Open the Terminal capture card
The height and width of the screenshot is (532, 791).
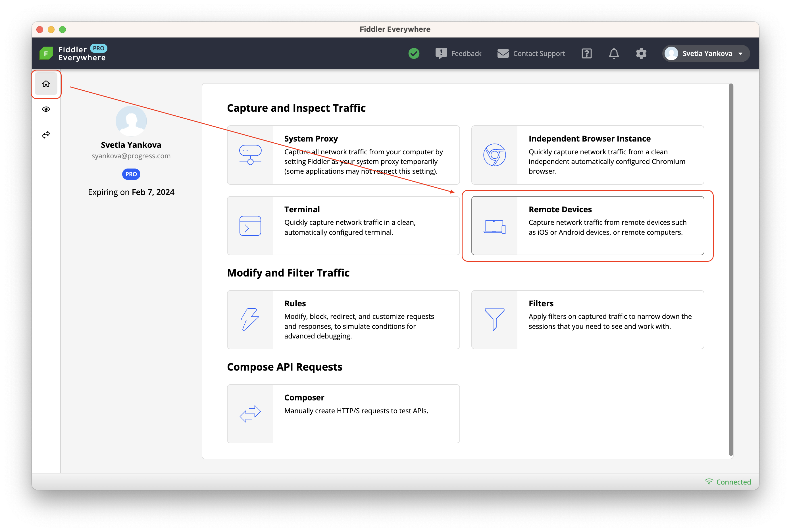pos(343,226)
